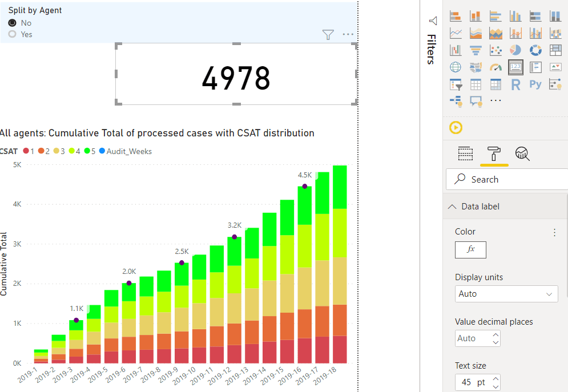Image resolution: width=568 pixels, height=392 pixels.
Task: Select the Python visual icon
Action: pos(535,85)
